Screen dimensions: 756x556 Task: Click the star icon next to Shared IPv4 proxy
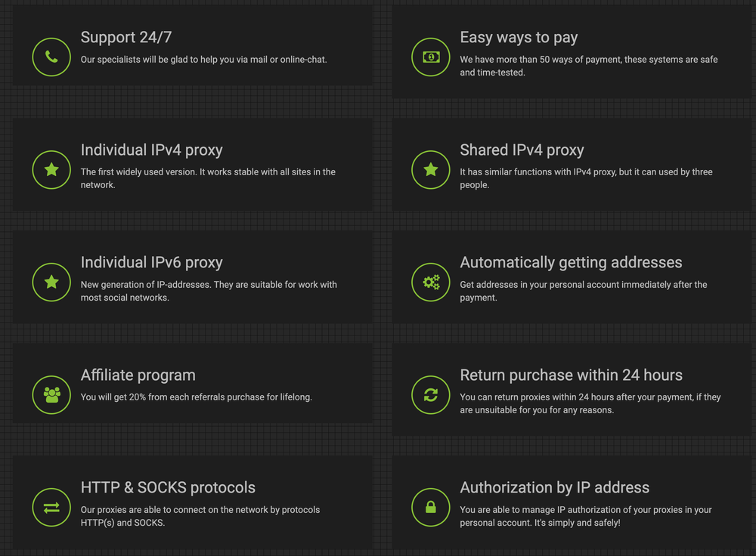[x=431, y=170]
